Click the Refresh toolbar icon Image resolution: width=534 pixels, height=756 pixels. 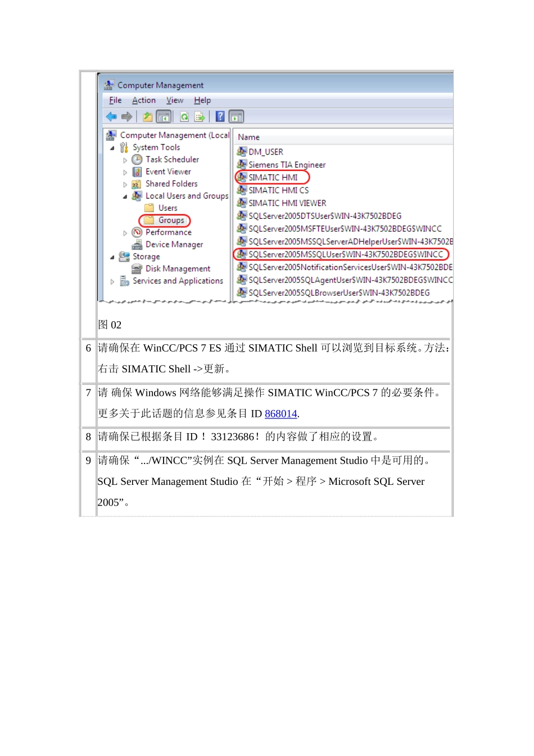184,116
